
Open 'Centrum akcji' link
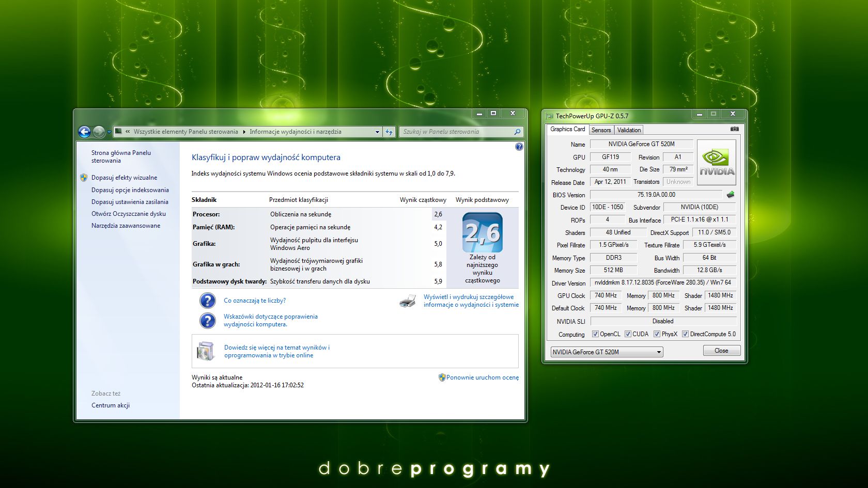(x=111, y=405)
